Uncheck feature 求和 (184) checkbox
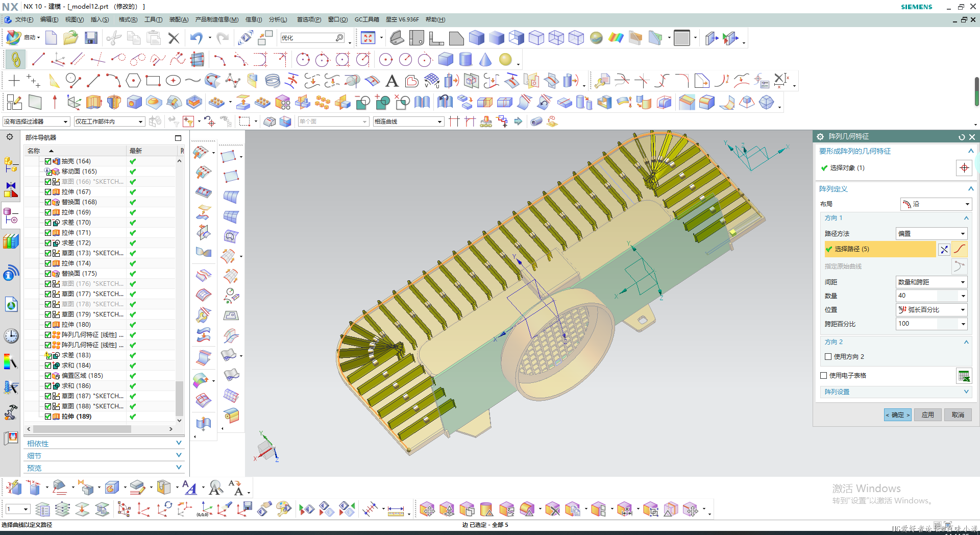980x535 pixels. click(48, 365)
